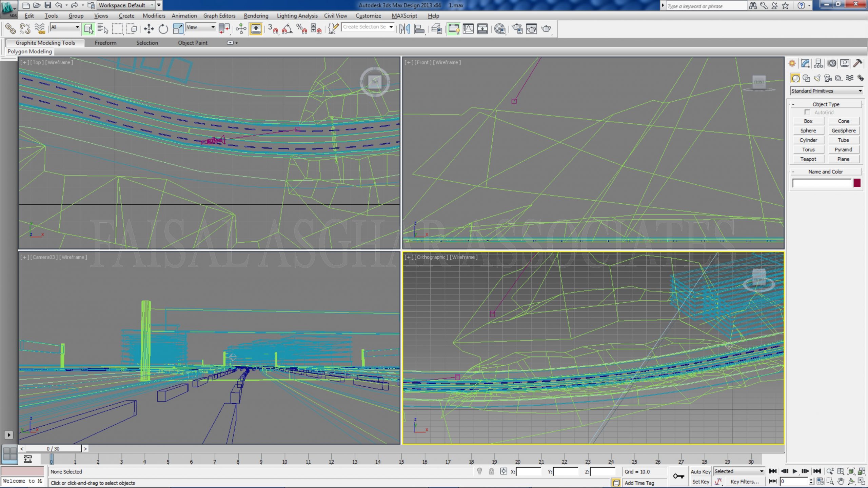Collapse the Object Type rollout
The image size is (868, 488).
(x=826, y=104)
